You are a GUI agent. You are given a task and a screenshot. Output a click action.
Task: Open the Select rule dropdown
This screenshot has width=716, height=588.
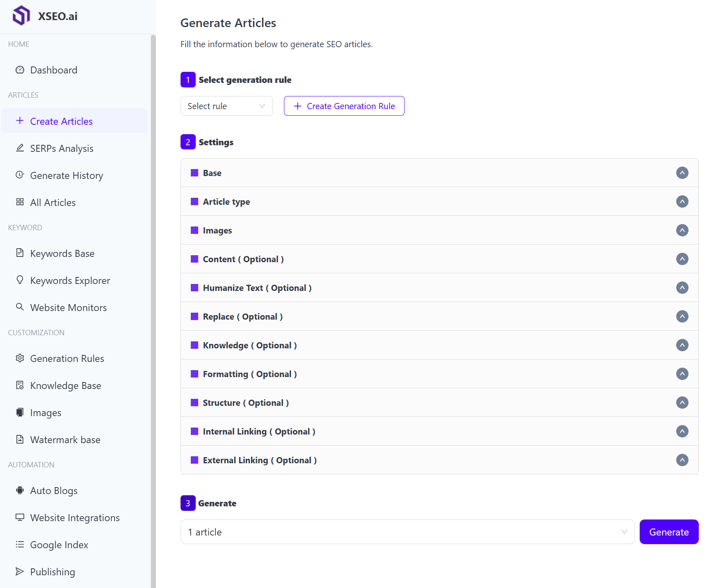226,106
